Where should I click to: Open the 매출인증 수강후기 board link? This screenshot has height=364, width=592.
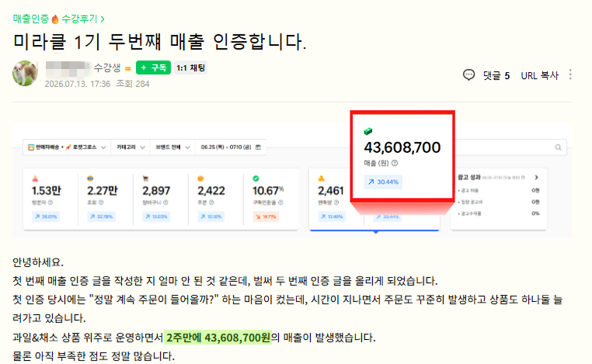tap(58, 19)
